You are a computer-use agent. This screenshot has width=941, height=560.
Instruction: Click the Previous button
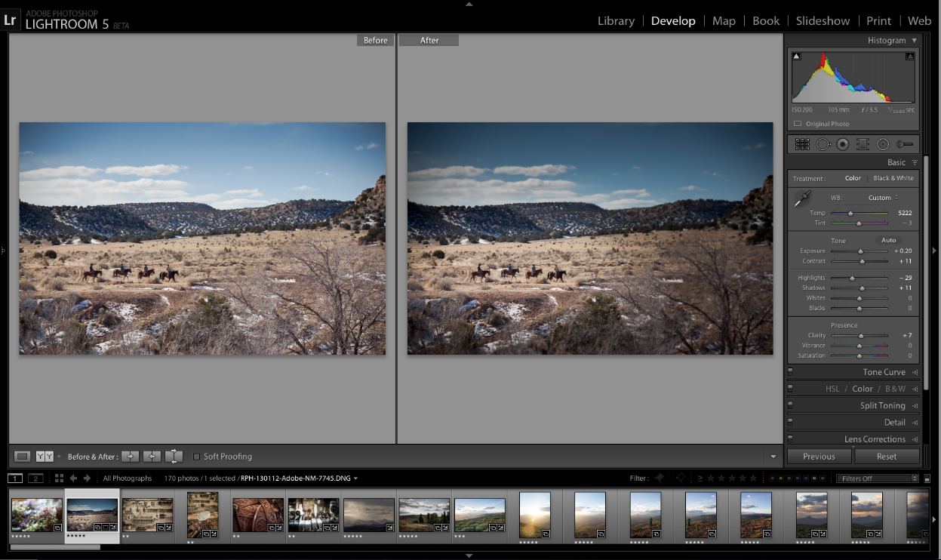click(x=819, y=456)
